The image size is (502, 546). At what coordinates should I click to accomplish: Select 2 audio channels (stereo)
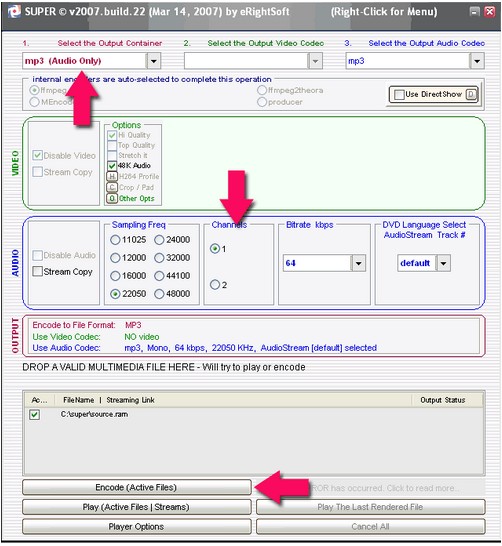pos(215,285)
